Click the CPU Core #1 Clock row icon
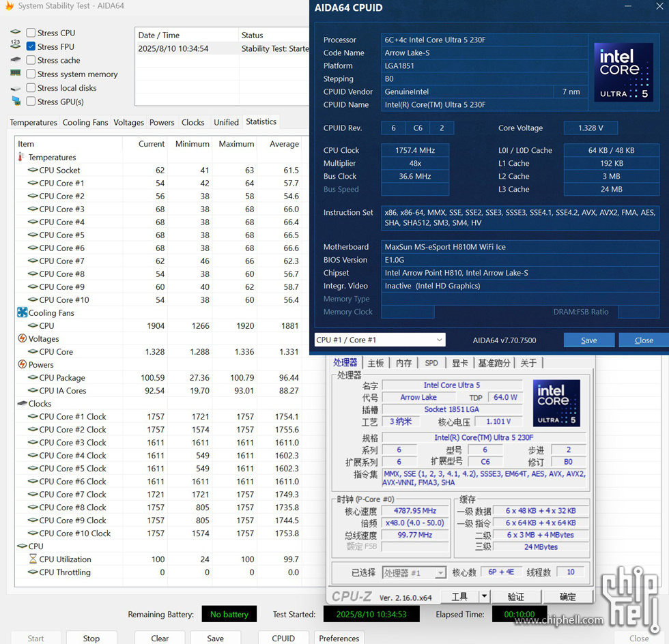Image resolution: width=669 pixels, height=644 pixels. (x=33, y=416)
